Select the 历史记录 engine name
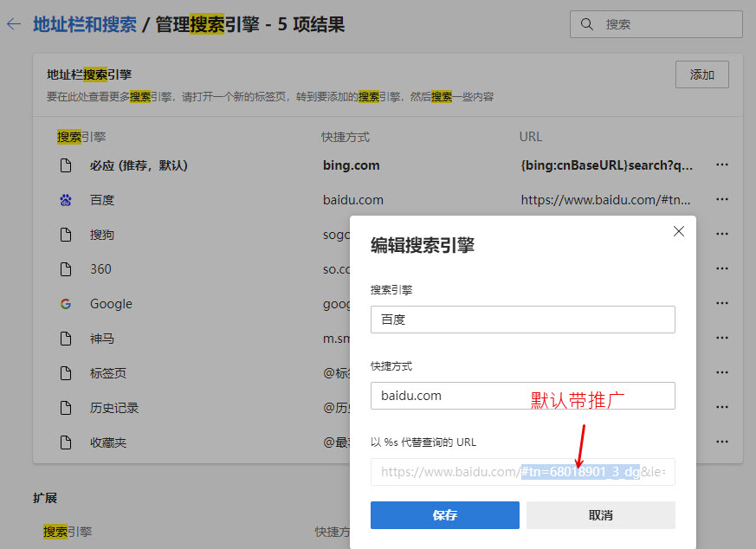 pos(114,408)
